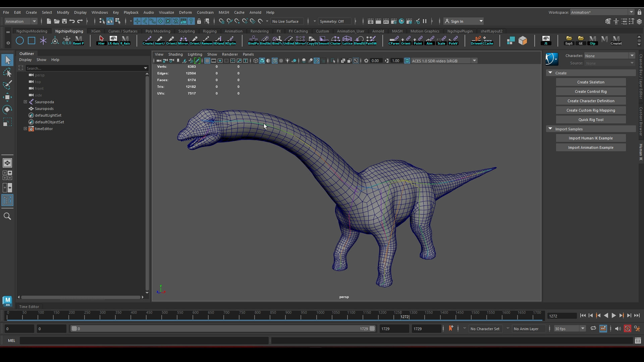644x362 pixels.
Task: Click Create Control Rig button
Action: coord(591,92)
